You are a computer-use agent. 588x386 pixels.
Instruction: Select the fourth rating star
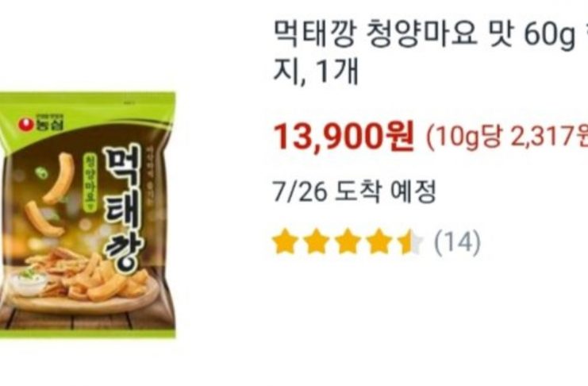coord(379,241)
